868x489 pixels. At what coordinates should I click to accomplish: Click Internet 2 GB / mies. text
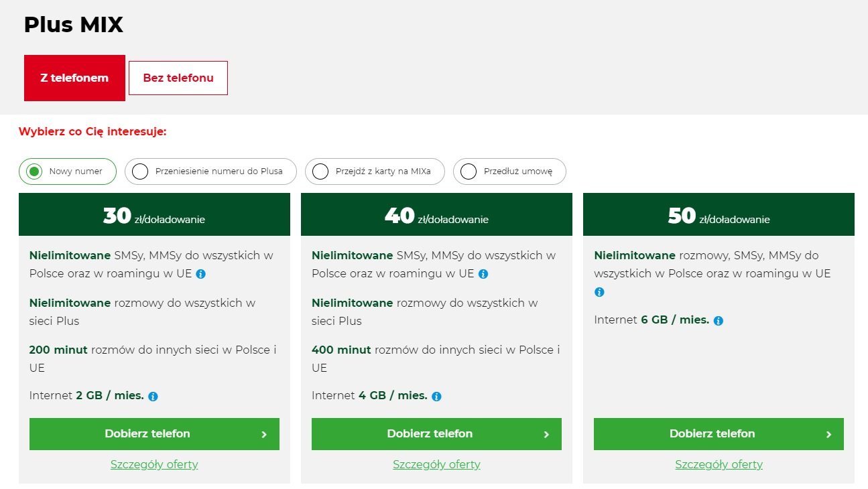[x=86, y=396]
